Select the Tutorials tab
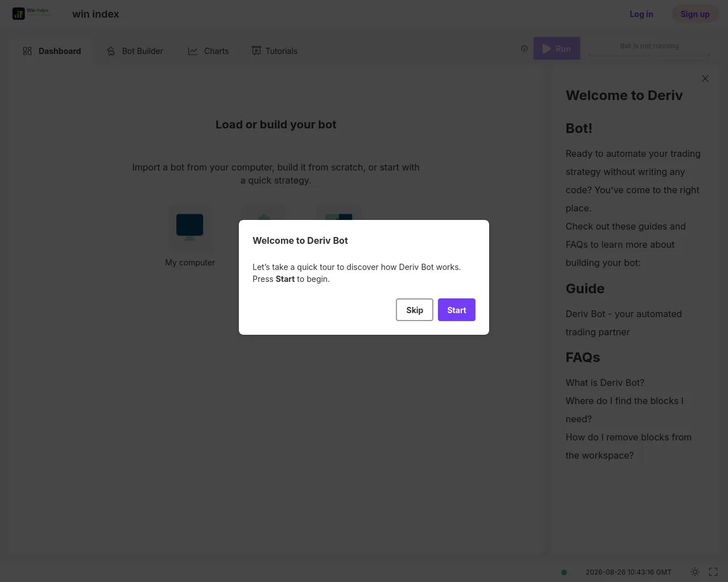 pos(275,51)
